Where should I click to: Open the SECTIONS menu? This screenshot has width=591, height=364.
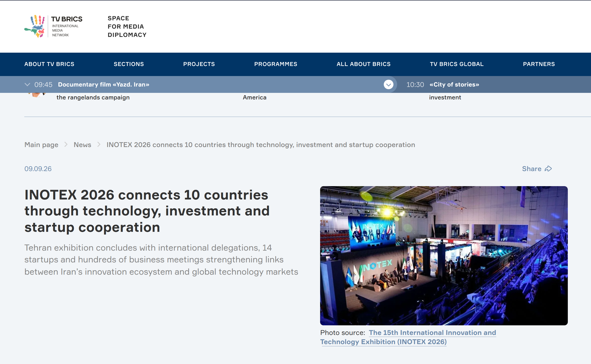point(129,64)
